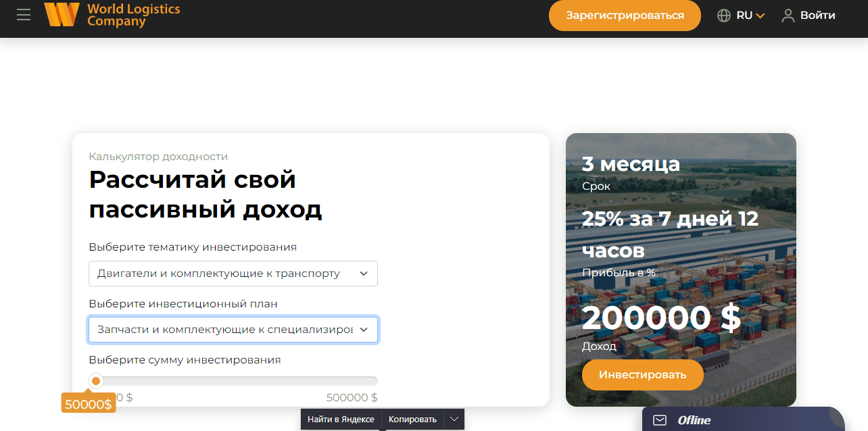Open the hamburger navigation menu

click(23, 15)
